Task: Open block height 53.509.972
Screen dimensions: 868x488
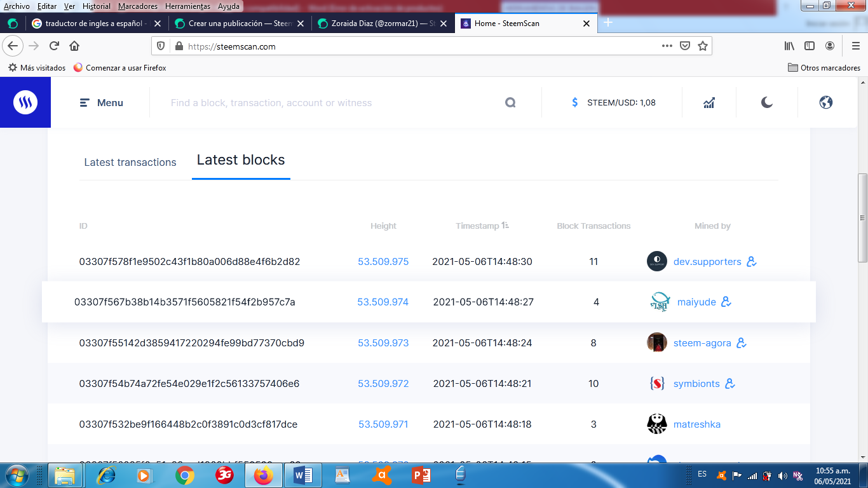Action: point(383,384)
